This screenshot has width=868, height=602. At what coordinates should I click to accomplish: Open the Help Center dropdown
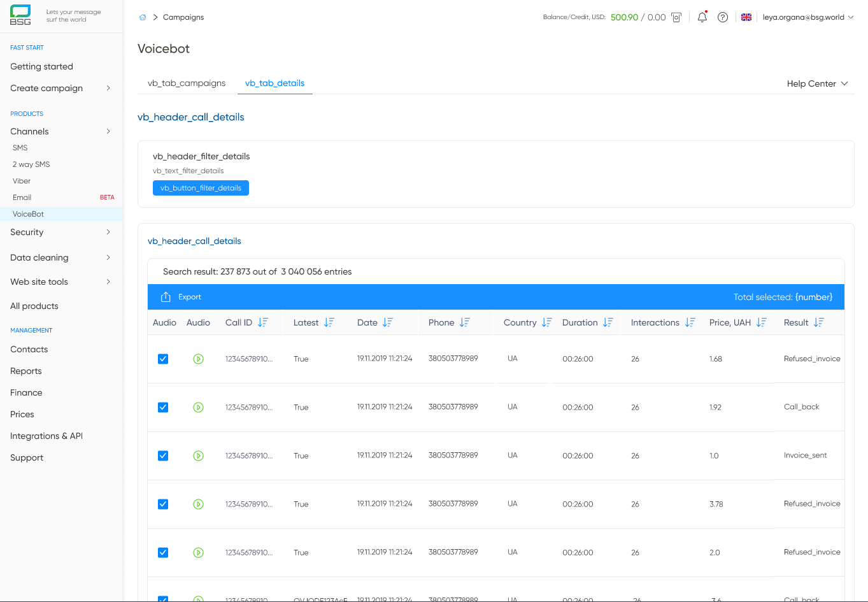817,83
